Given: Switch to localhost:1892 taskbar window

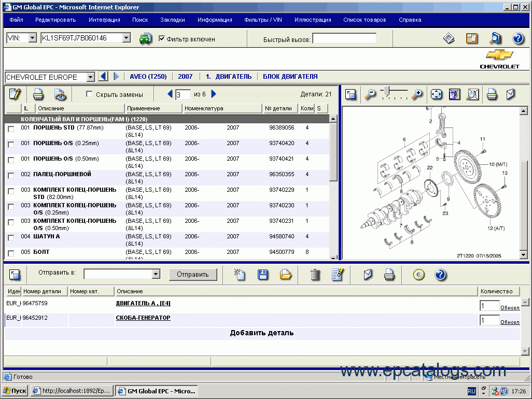Looking at the screenshot, I should coord(72,391).
